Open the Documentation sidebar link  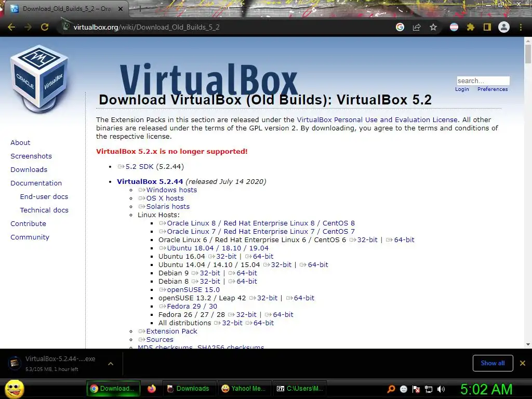pyautogui.click(x=36, y=183)
